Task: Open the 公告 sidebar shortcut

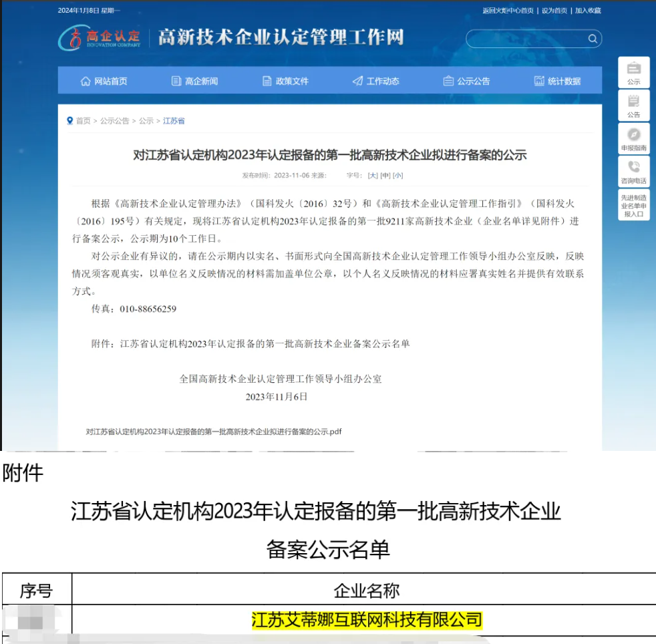Action: point(634,106)
